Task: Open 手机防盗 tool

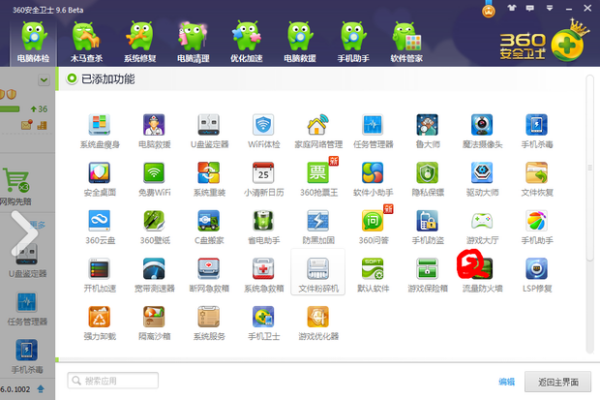Action: click(x=427, y=227)
